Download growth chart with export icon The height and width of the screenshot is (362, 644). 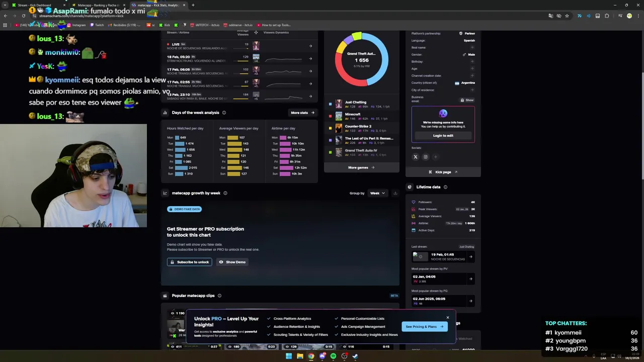[x=395, y=193]
